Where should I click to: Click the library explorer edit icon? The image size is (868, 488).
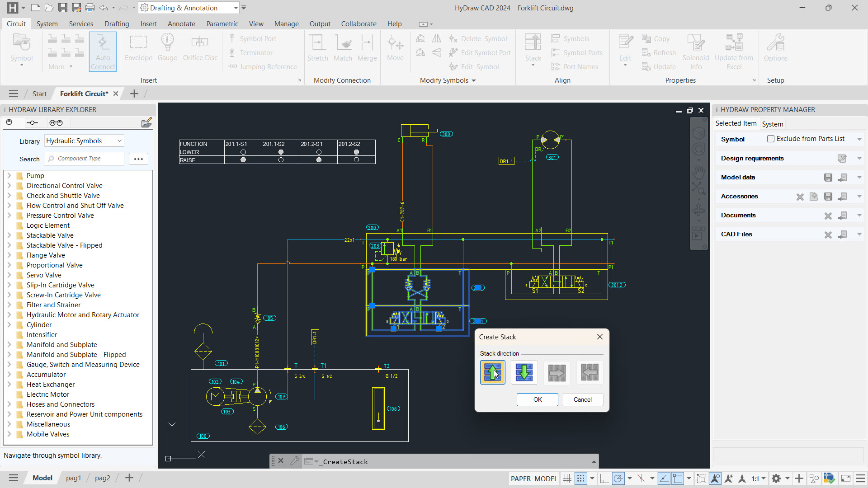tap(146, 122)
